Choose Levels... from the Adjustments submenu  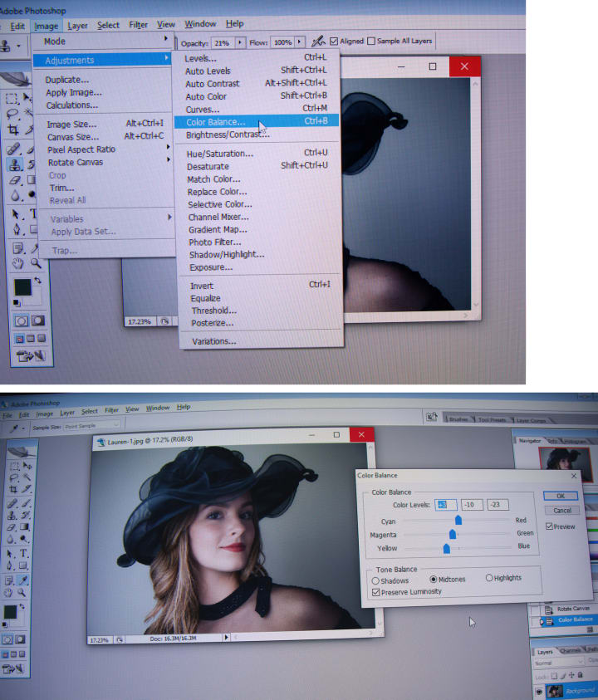coord(256,58)
